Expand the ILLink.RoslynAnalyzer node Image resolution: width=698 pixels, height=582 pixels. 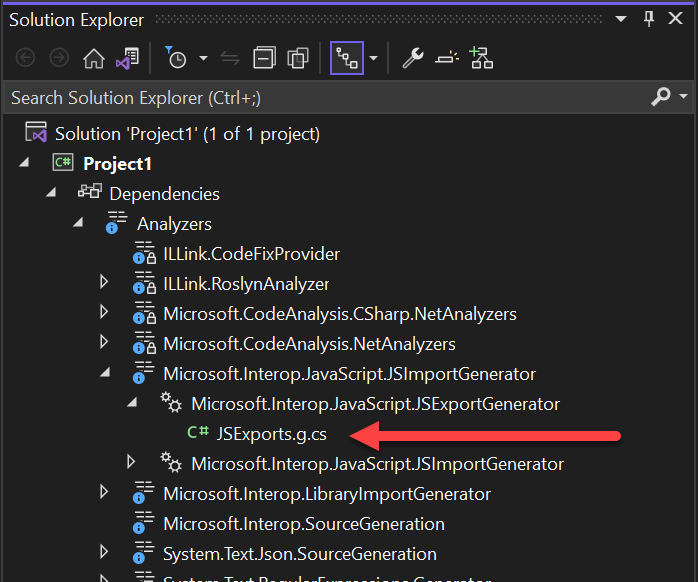pyautogui.click(x=104, y=284)
